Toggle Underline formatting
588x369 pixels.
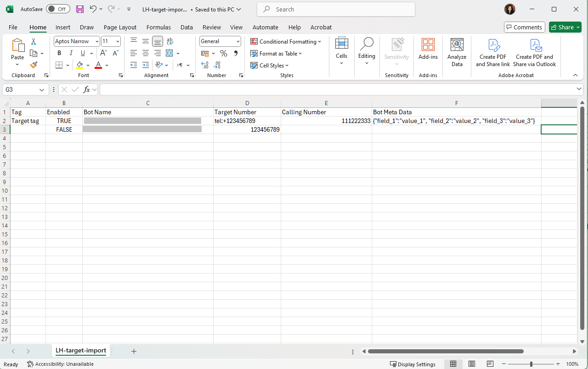tap(83, 53)
